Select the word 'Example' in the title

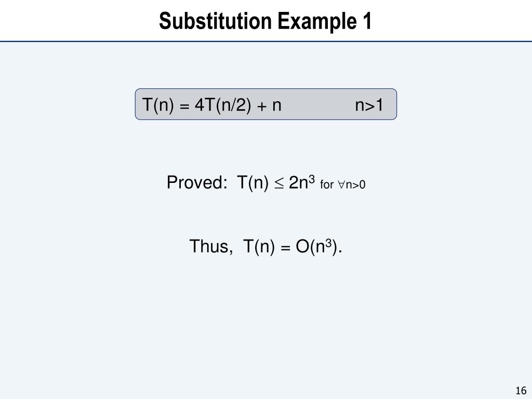click(x=317, y=22)
